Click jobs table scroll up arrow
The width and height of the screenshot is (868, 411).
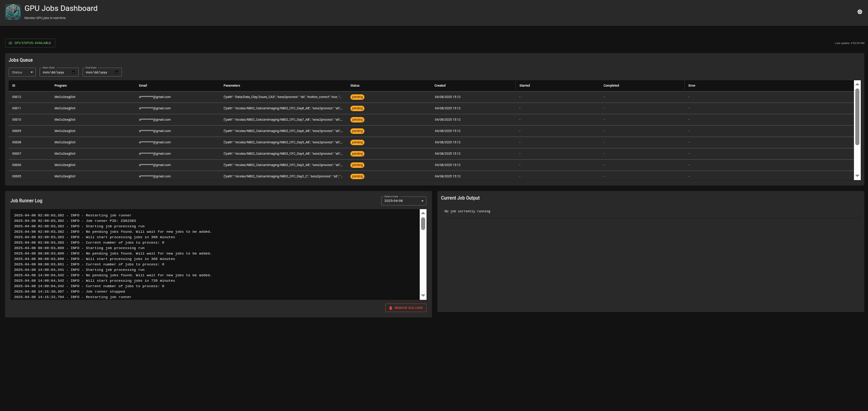(x=857, y=84)
